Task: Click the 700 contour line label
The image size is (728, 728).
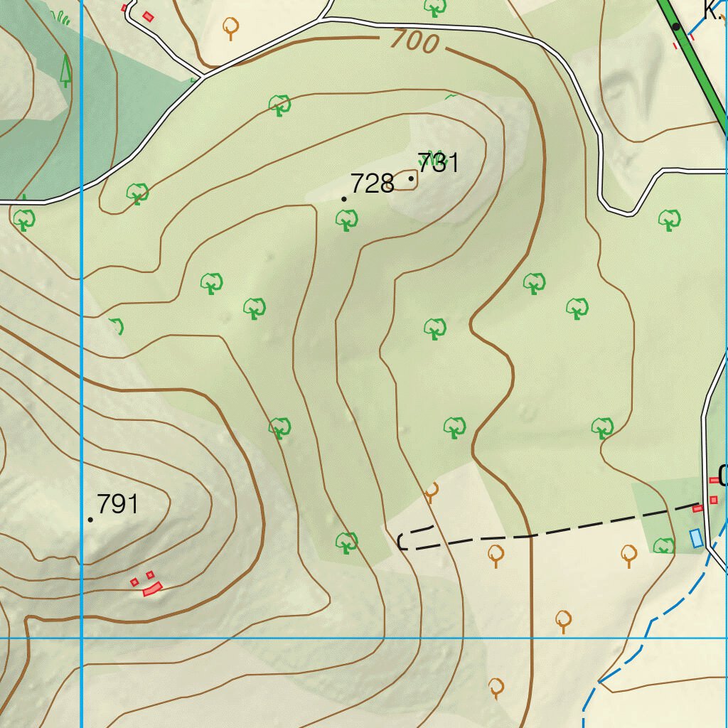Action: pos(414,43)
